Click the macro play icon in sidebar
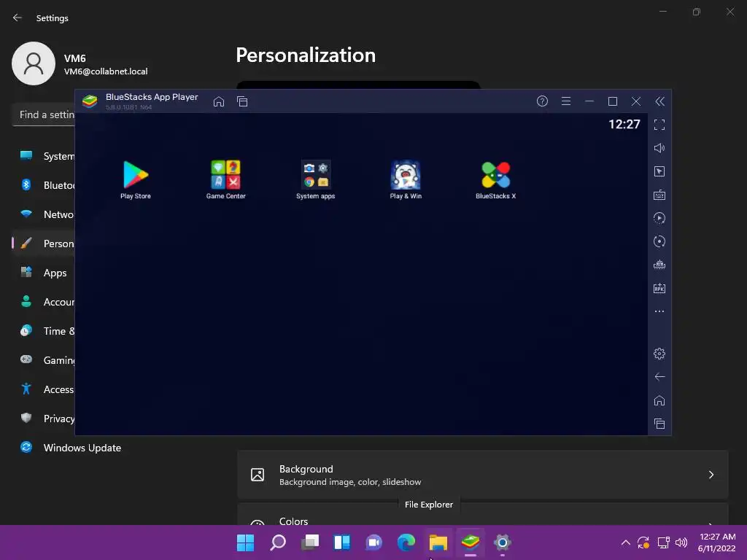This screenshot has width=747, height=560. [x=659, y=218]
